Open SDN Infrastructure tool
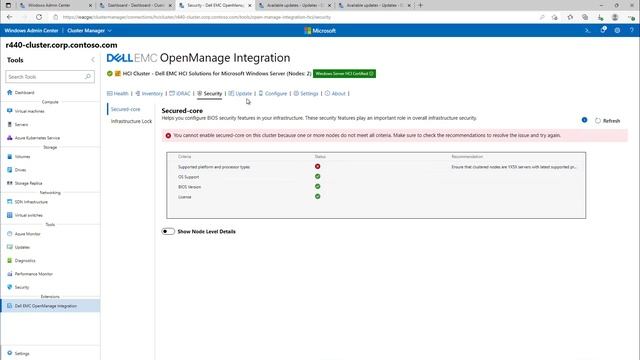The width and height of the screenshot is (640, 360). click(x=31, y=202)
